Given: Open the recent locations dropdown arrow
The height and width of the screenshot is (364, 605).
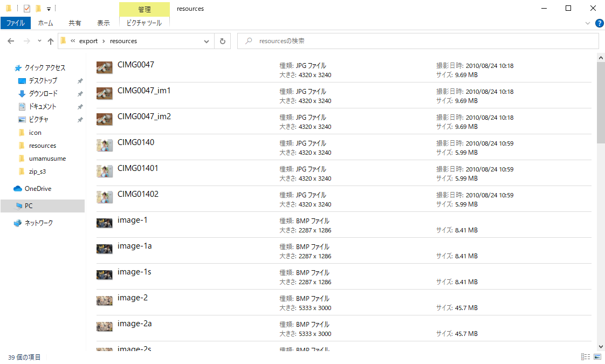Looking at the screenshot, I should [39, 41].
